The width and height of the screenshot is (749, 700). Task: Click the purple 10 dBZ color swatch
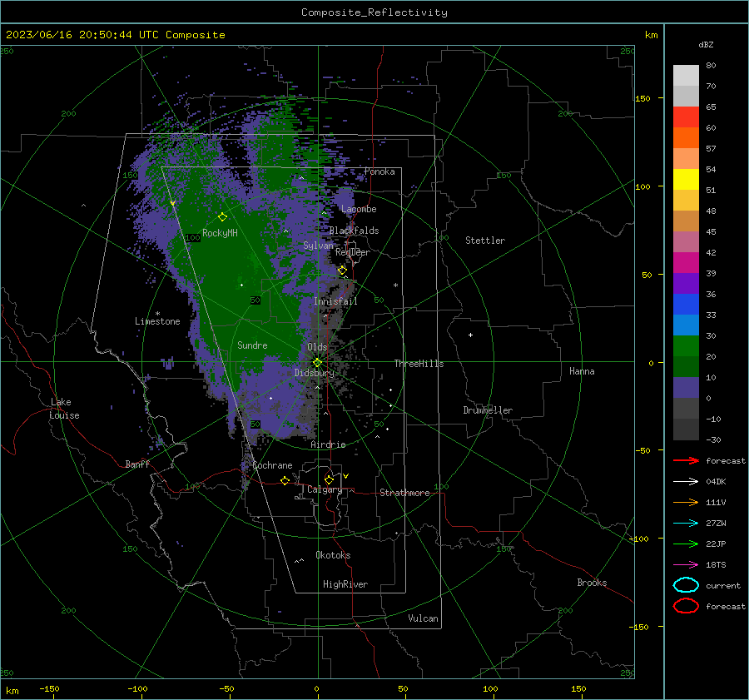click(686, 387)
